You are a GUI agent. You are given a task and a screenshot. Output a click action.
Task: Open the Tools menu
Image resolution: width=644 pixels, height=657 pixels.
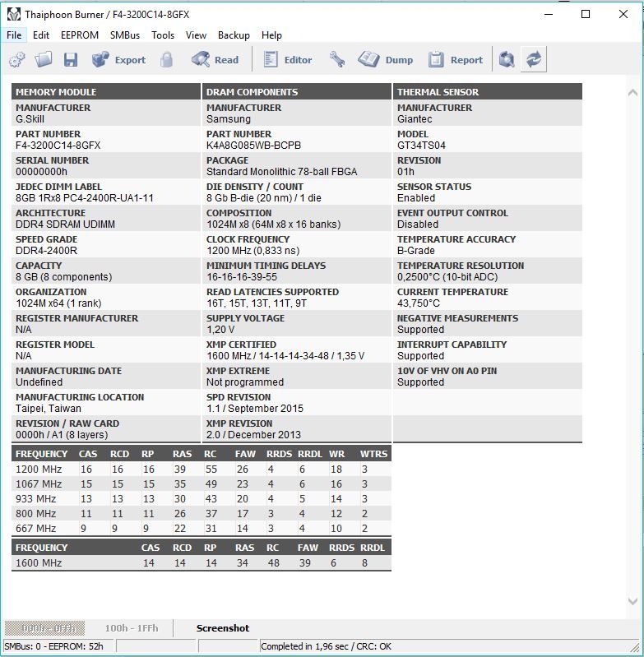(163, 35)
